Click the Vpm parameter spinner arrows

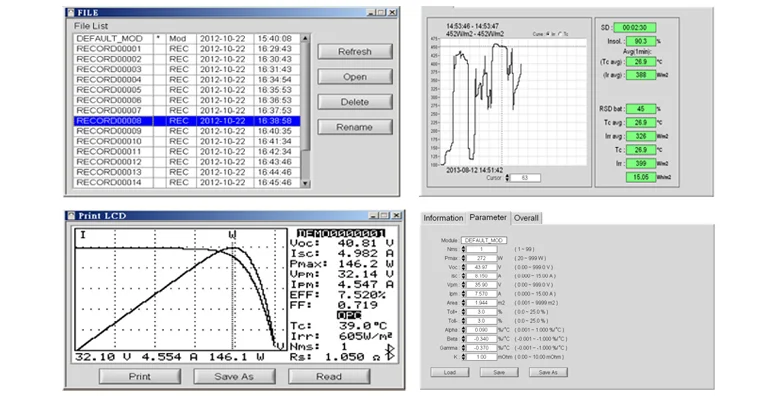(463, 285)
